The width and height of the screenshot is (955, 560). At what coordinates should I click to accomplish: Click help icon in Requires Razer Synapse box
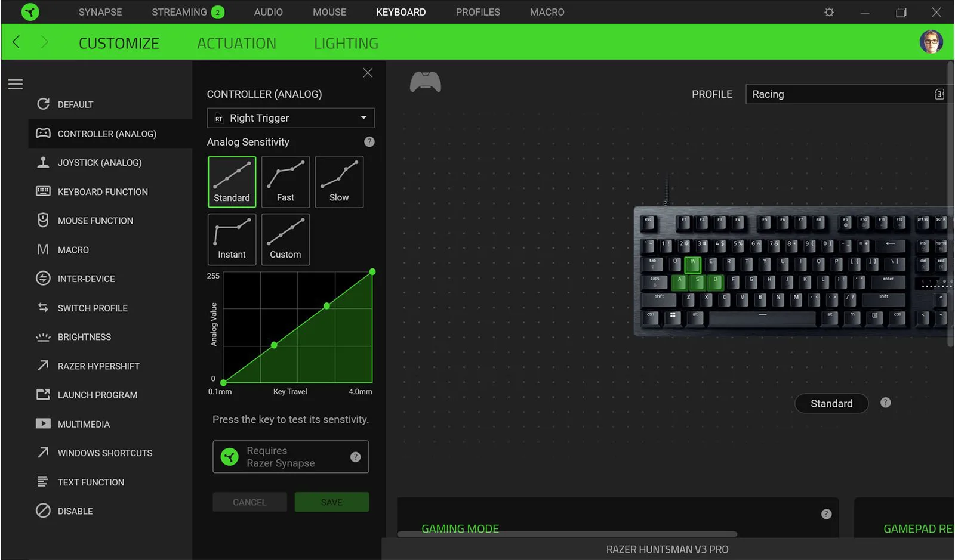pos(356,457)
